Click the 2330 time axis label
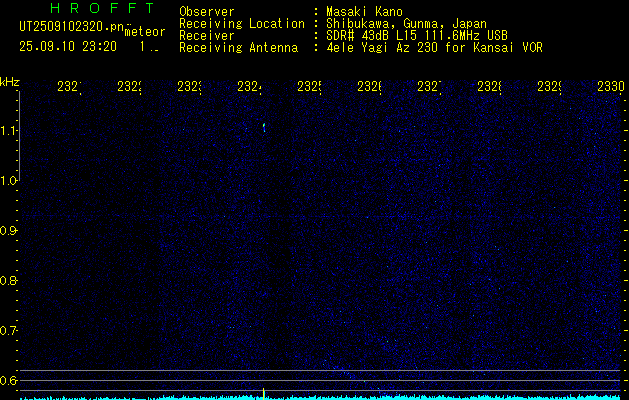The height and width of the screenshot is (400, 629). point(611,86)
